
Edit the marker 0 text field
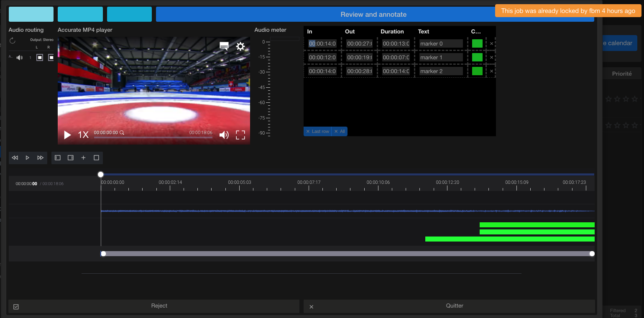click(x=441, y=43)
